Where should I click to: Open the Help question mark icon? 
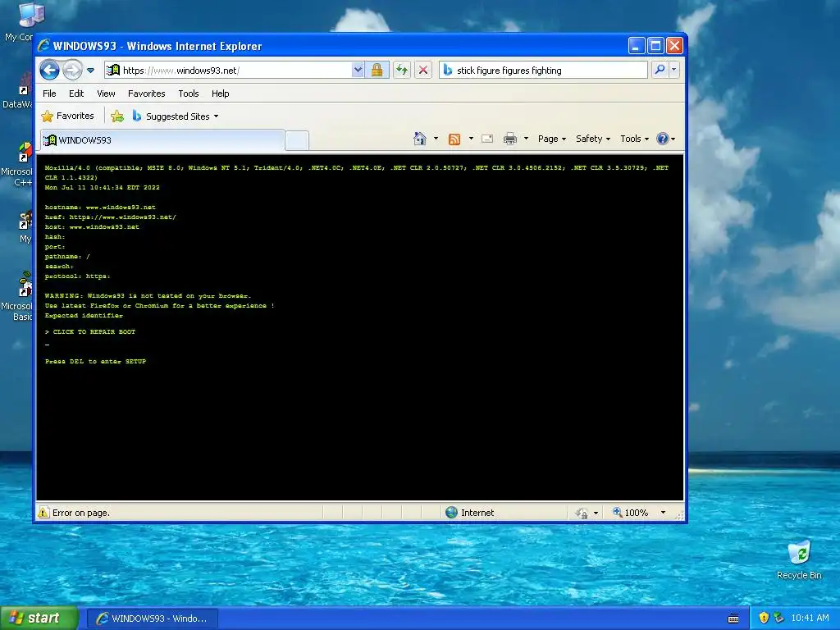coord(666,139)
